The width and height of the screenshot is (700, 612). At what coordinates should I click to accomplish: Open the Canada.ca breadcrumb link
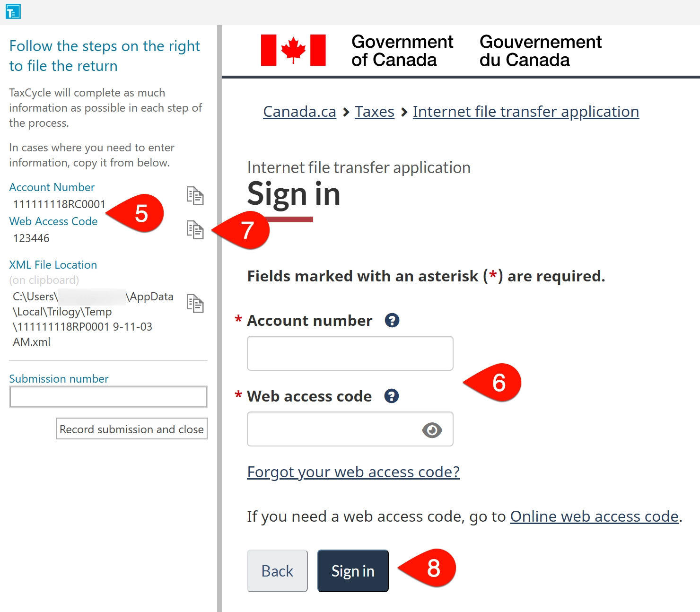click(299, 112)
